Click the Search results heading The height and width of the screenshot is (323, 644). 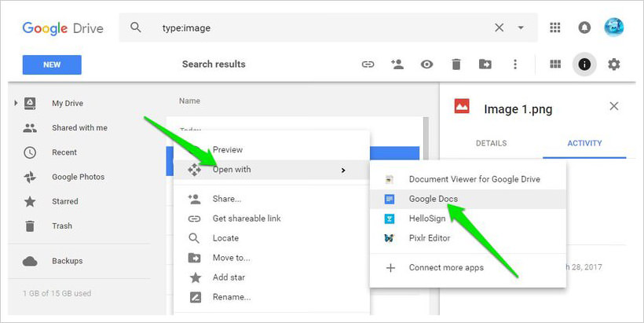(214, 64)
